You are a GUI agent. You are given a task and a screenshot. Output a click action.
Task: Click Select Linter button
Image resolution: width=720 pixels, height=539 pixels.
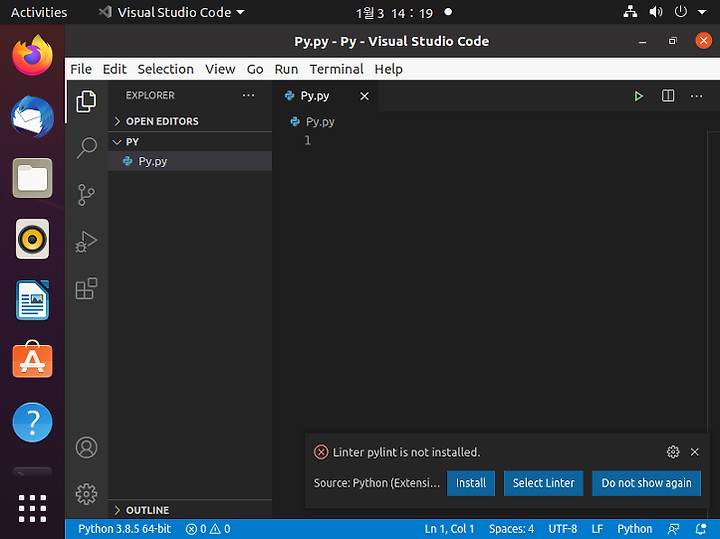(x=543, y=483)
